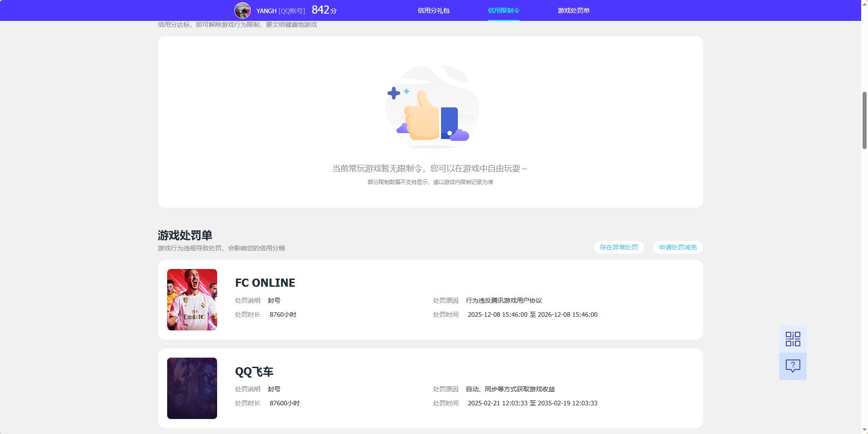Click the scrollbar down arrow
This screenshot has width=868, height=434.
pos(864,430)
